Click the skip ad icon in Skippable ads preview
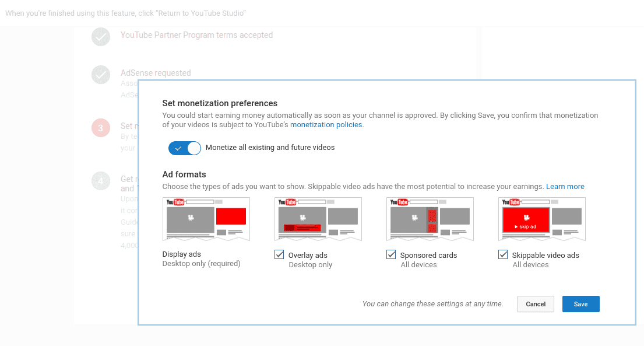The image size is (644, 346). point(525,226)
